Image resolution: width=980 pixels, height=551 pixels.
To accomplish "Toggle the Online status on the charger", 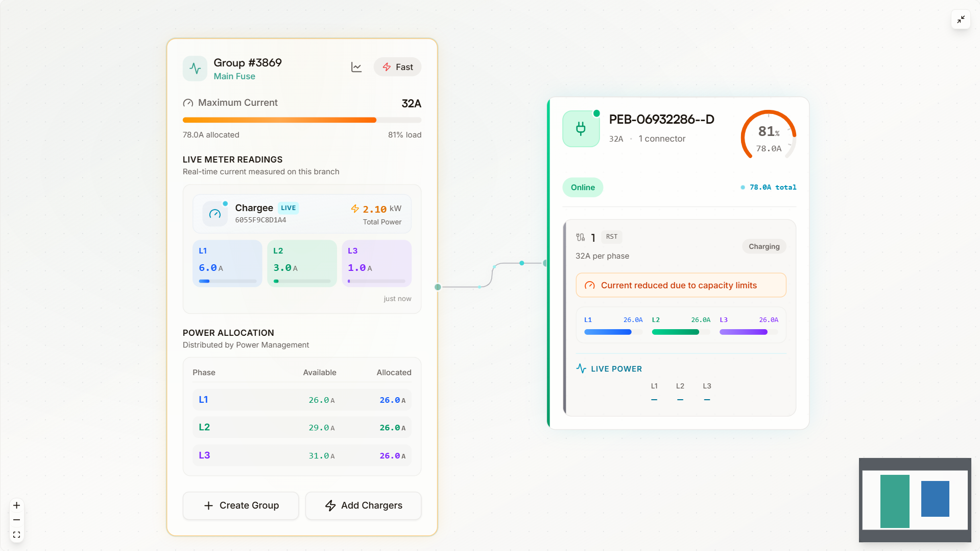I will [x=582, y=187].
